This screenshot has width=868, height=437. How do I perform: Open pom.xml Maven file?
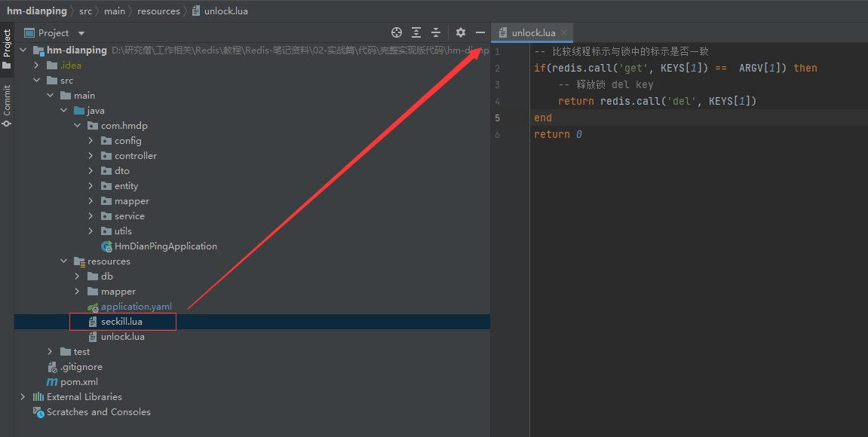point(79,382)
